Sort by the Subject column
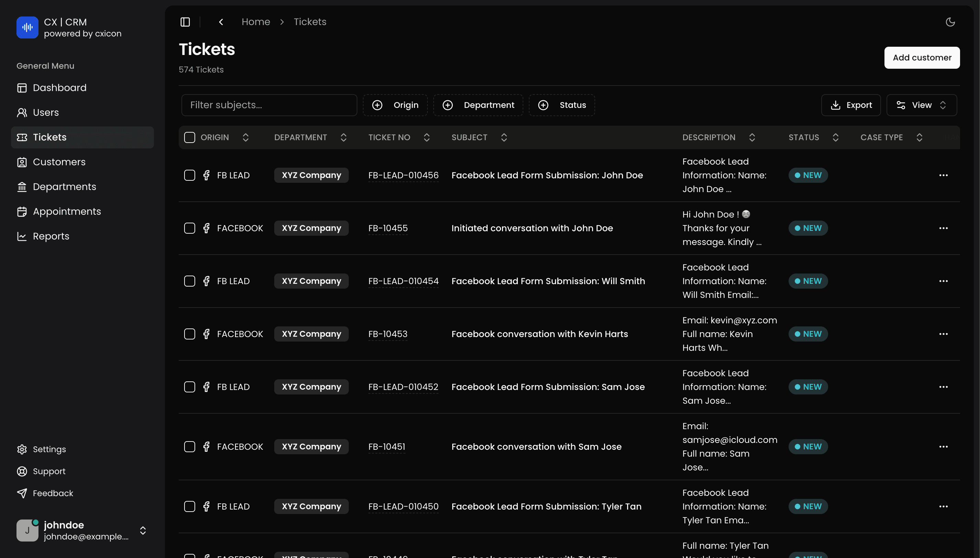Image resolution: width=980 pixels, height=558 pixels. (479, 137)
